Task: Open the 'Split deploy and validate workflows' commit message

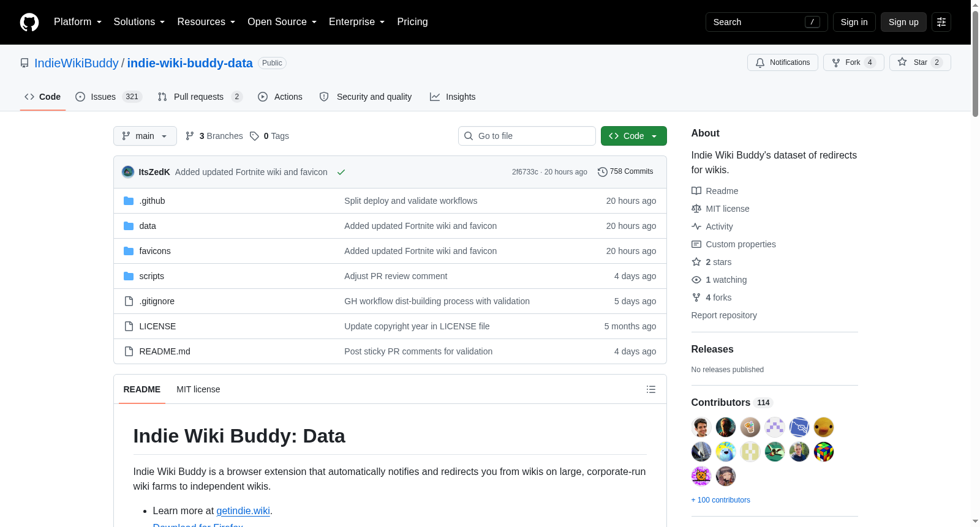Action: coord(410,201)
